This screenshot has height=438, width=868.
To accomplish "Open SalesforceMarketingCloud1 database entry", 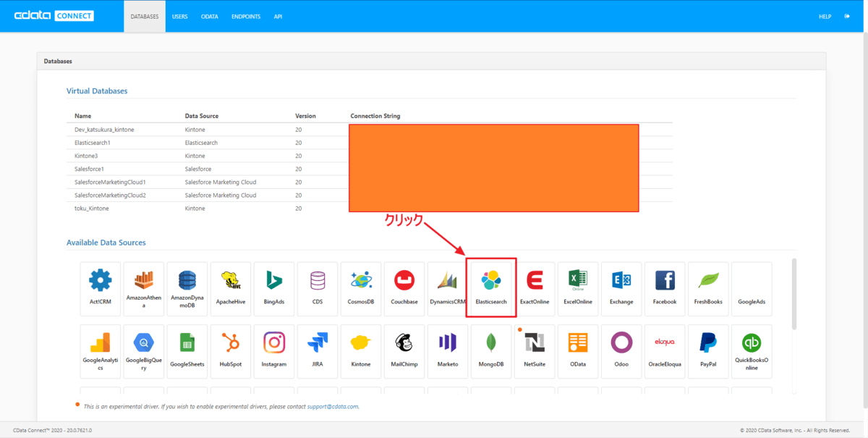I will [370, 182].
